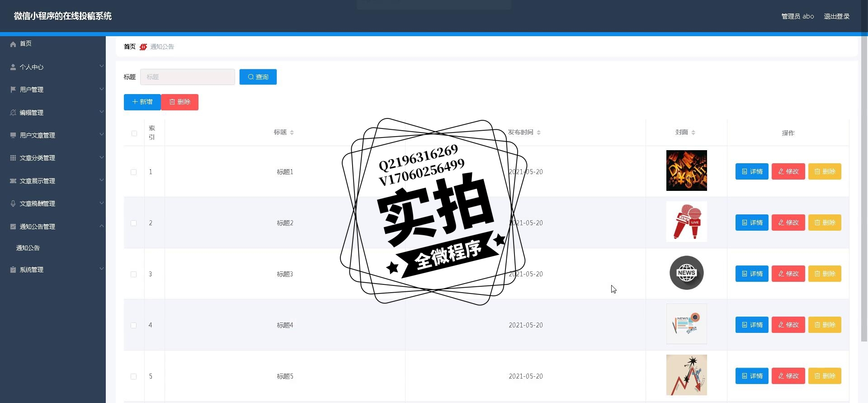
Task: Click yellow 删除 for row 标题1
Action: click(x=825, y=171)
